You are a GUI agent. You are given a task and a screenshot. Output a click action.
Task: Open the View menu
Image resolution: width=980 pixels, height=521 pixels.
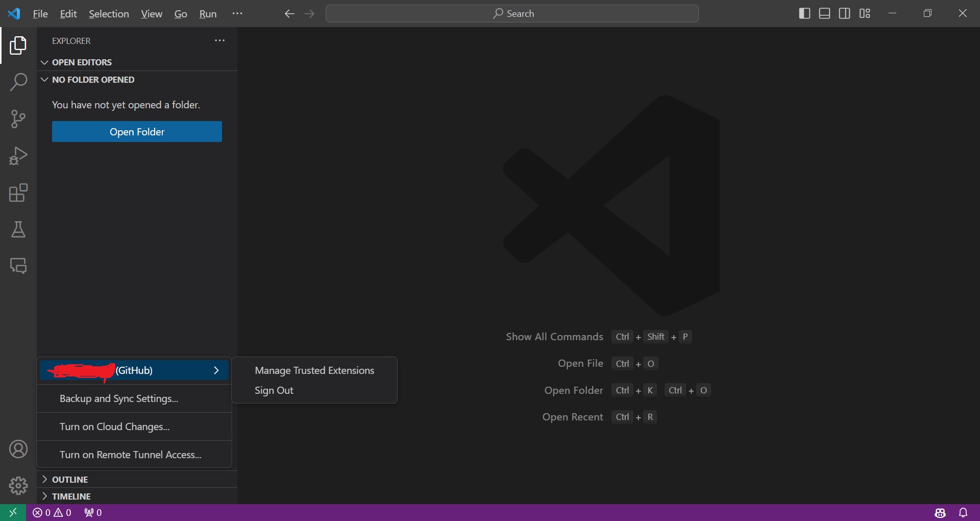[152, 14]
